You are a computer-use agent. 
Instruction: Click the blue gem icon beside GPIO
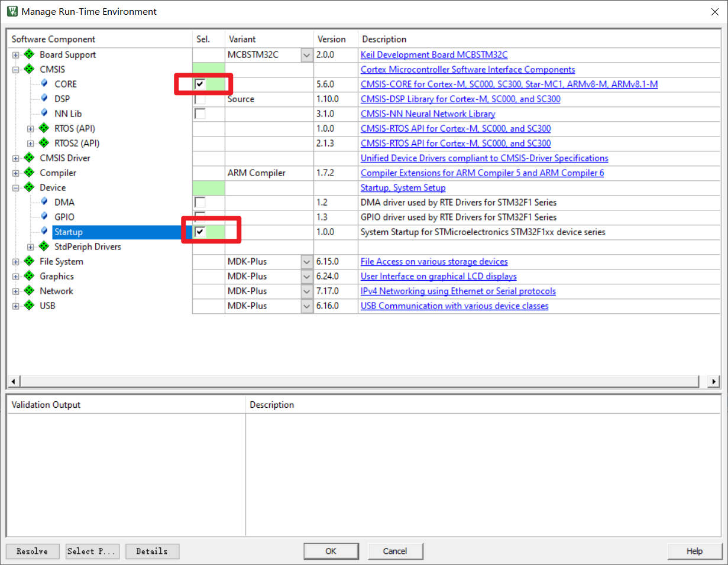pos(44,216)
